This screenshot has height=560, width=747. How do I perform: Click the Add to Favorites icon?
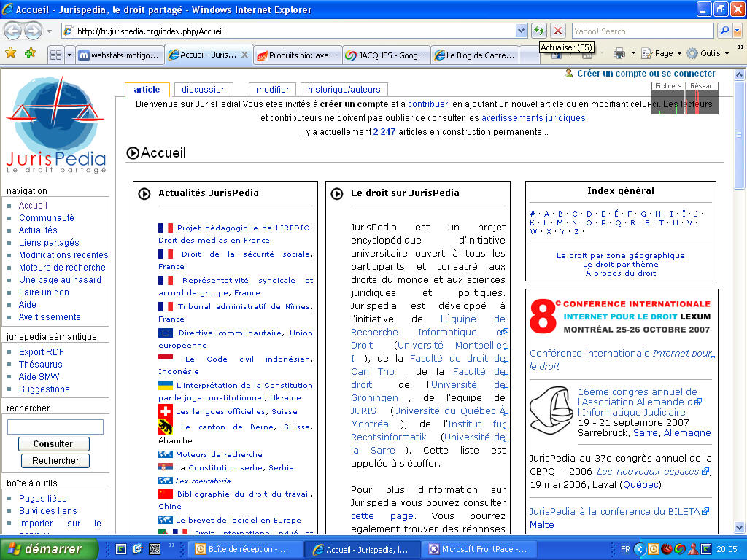coord(29,53)
